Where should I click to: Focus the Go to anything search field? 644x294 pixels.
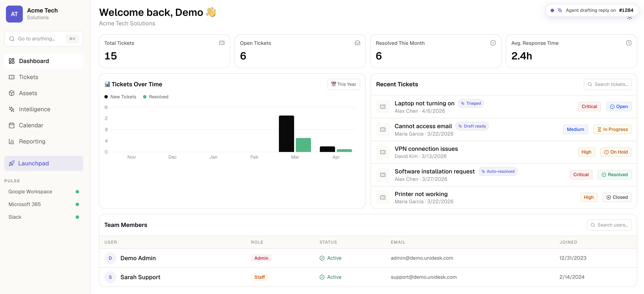44,39
